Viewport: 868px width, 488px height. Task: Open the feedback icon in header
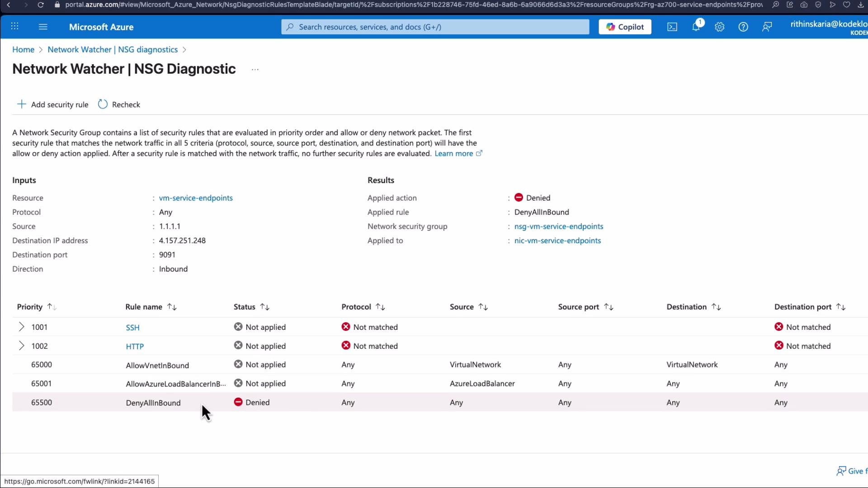(767, 27)
